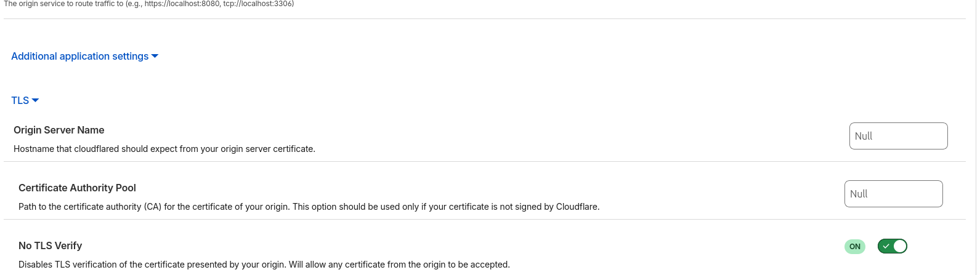Click the No TLS Verify label

[x=50, y=245]
